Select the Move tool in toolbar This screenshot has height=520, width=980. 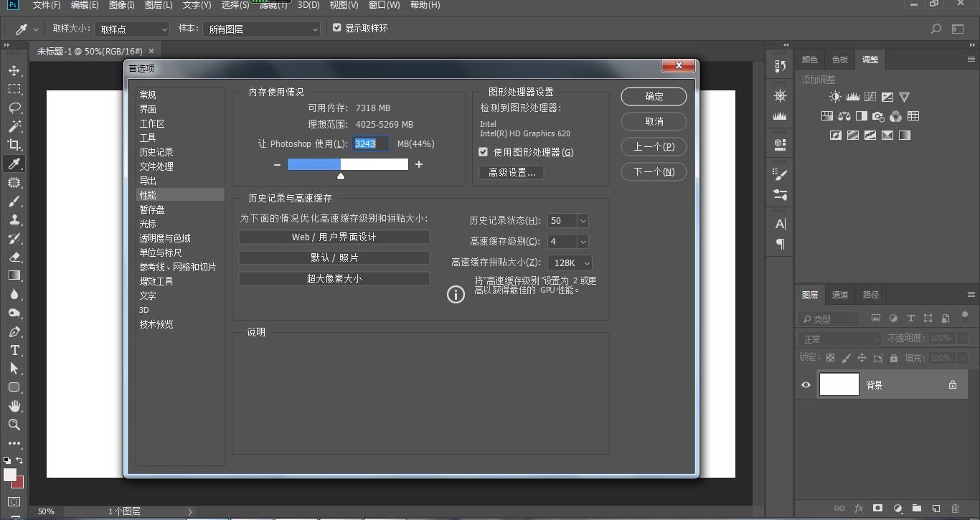click(14, 70)
